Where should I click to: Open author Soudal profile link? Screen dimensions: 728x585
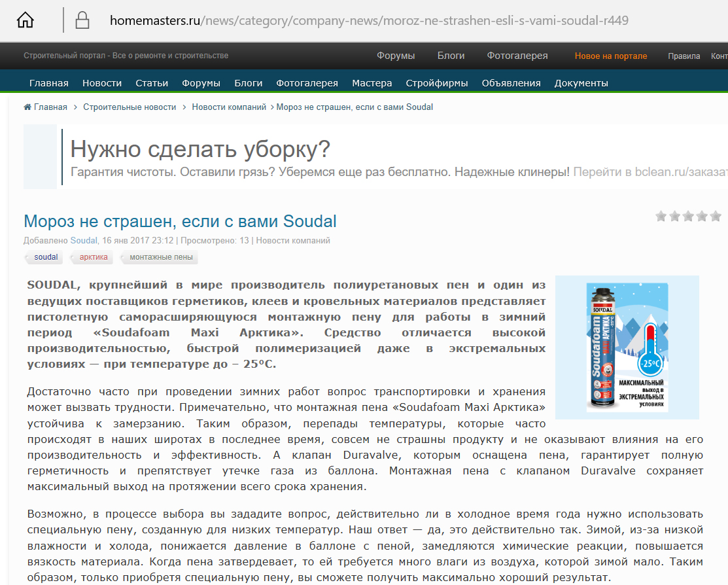pyautogui.click(x=84, y=241)
